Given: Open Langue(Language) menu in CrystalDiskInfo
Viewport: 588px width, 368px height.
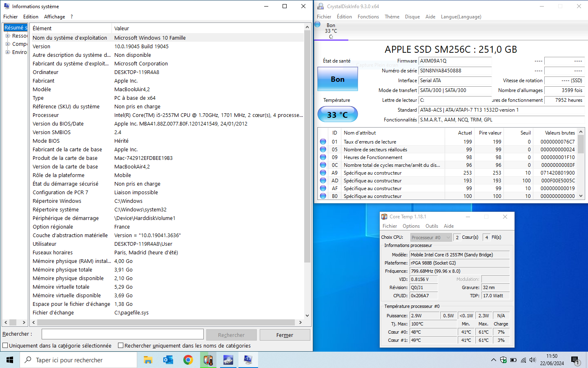Looking at the screenshot, I should point(461,17).
